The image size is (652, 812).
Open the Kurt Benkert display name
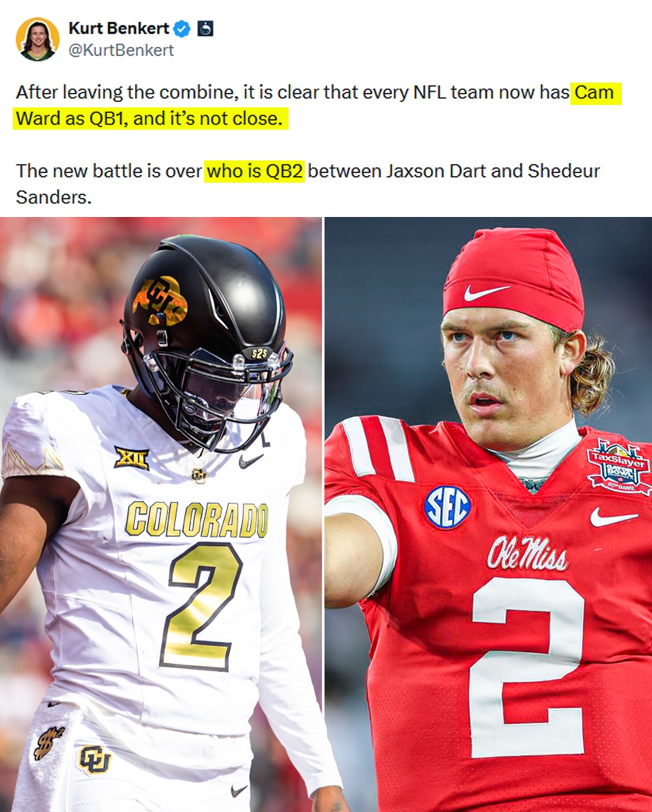(x=119, y=28)
